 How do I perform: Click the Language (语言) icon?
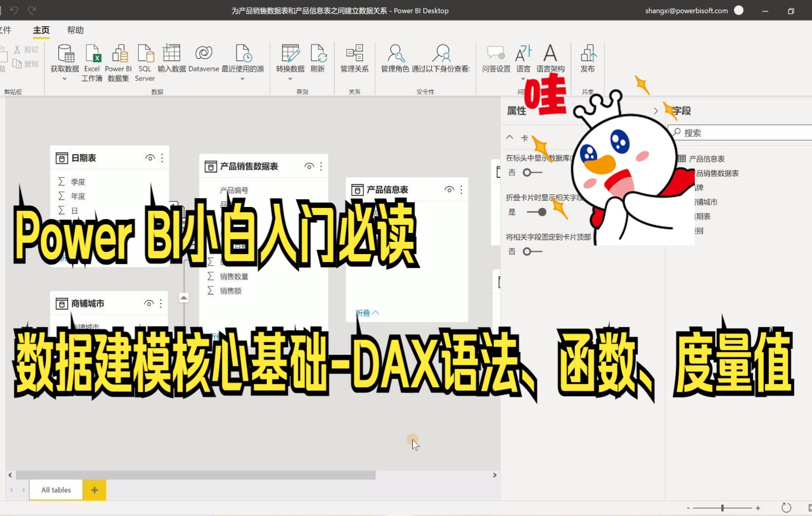523,53
